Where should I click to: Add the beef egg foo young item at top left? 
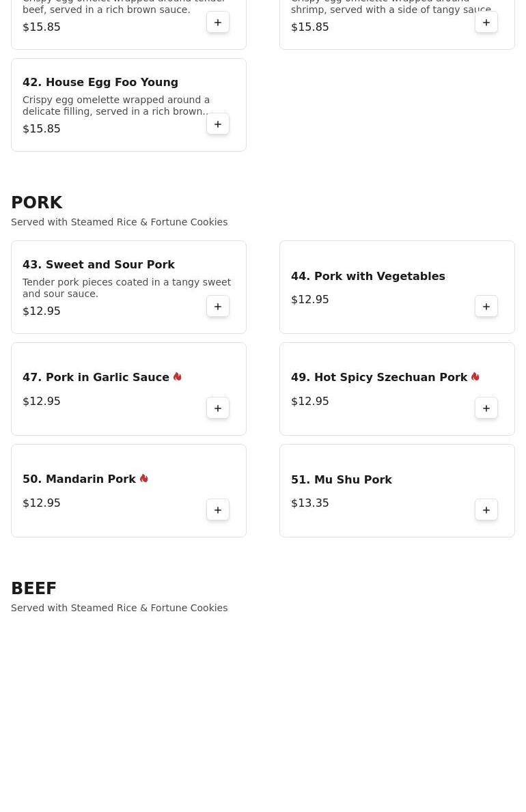tap(218, 23)
